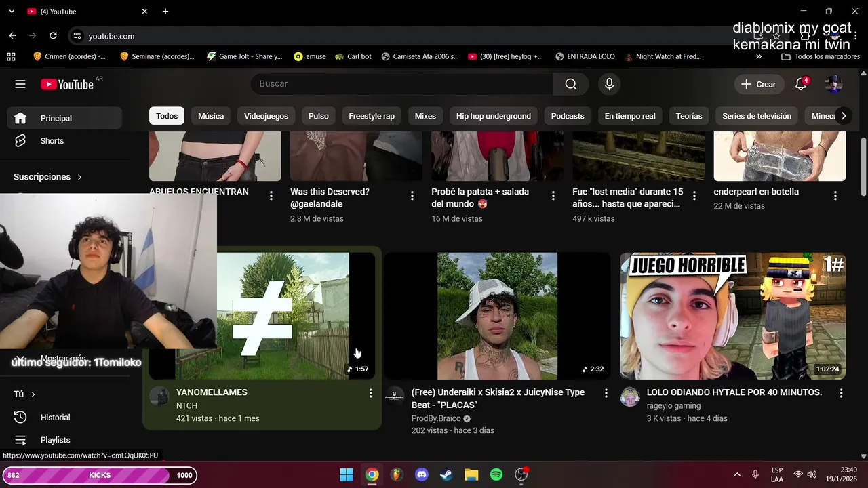The height and width of the screenshot is (488, 868).
Task: Show more bookmarks with chevron
Action: coord(759,56)
